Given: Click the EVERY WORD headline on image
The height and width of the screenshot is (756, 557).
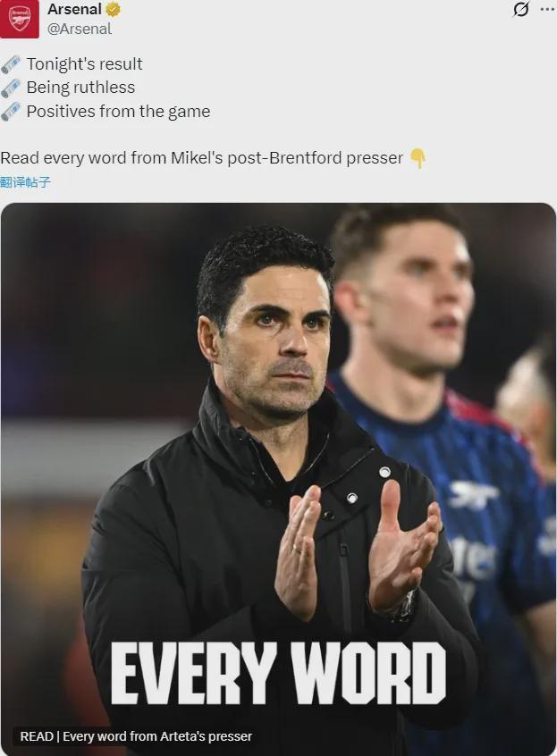Looking at the screenshot, I should click(x=278, y=674).
